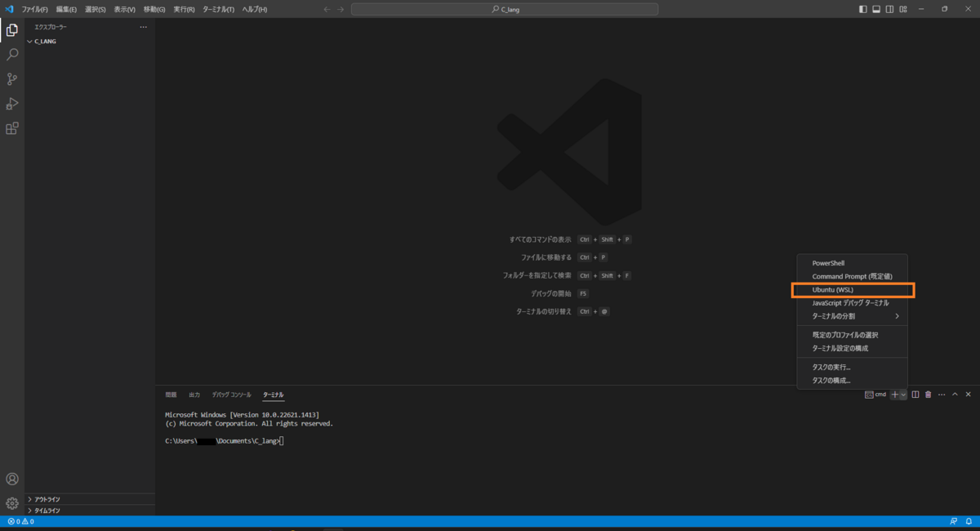The width and height of the screenshot is (980, 531).
Task: Open the Manage gear icon
Action: point(12,503)
